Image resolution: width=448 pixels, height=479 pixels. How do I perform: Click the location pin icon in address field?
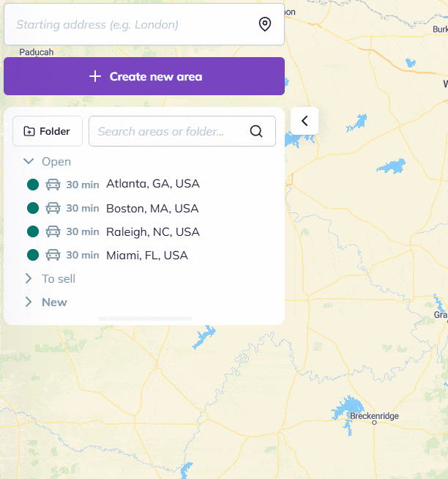(265, 25)
